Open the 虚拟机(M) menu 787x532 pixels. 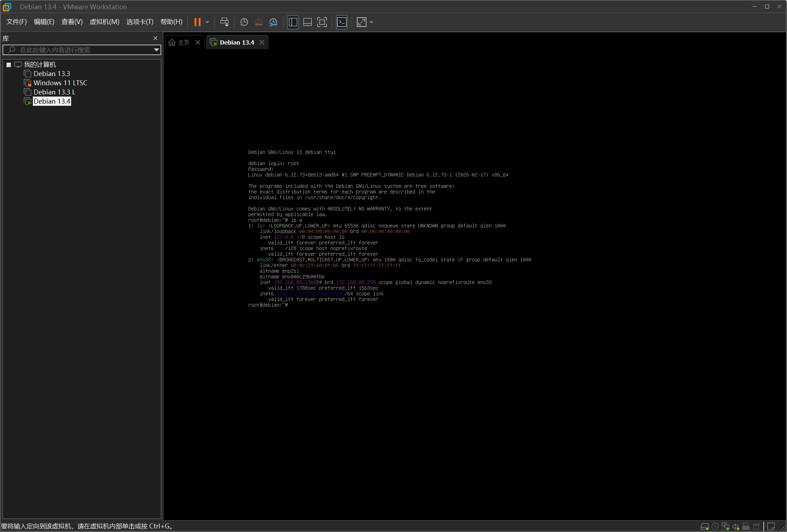coord(104,22)
